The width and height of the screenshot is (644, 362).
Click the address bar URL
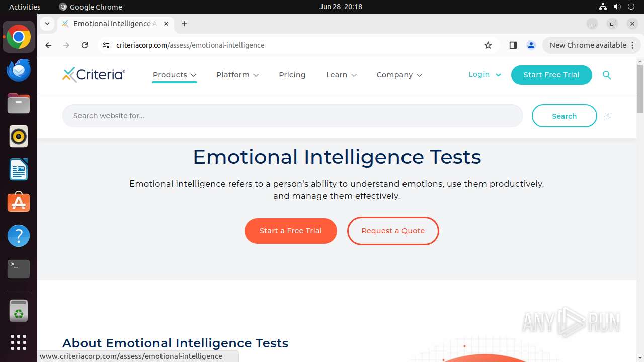tap(190, 45)
